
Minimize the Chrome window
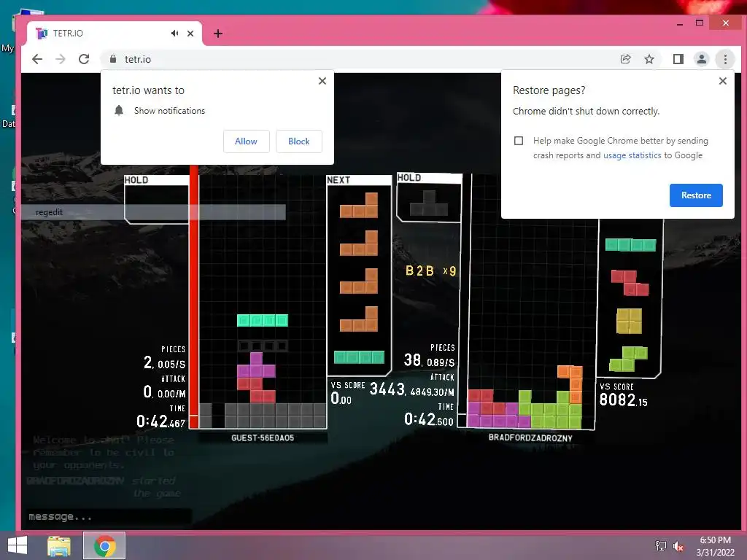pyautogui.click(x=680, y=23)
